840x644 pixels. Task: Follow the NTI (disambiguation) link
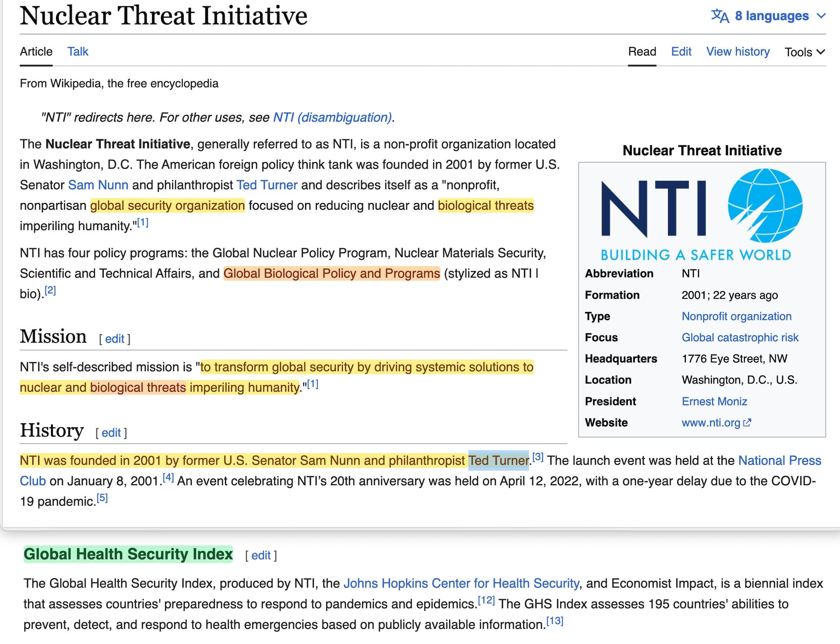332,117
